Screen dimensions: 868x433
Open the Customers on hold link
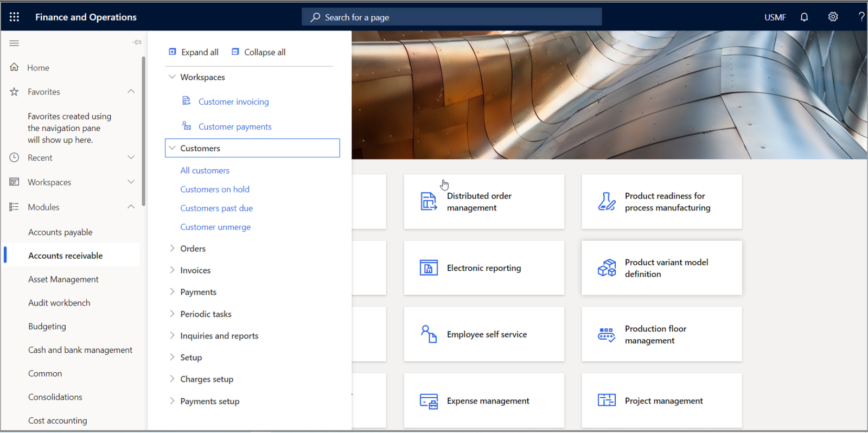pos(215,189)
